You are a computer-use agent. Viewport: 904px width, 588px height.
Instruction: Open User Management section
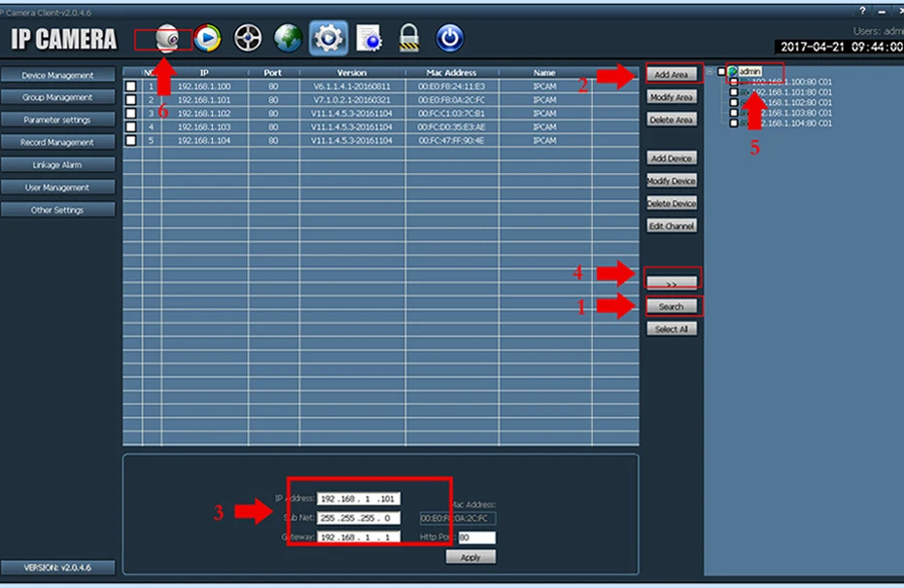tap(57, 188)
